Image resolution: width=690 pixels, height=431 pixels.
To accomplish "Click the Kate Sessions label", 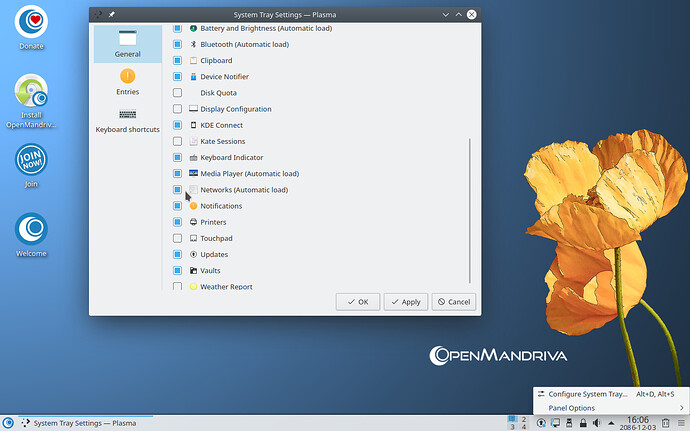I will (223, 141).
